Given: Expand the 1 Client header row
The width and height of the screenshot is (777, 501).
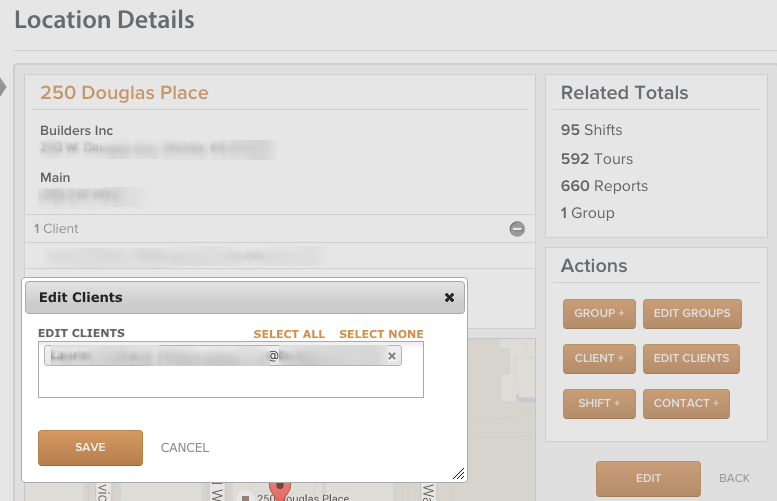Looking at the screenshot, I should (x=280, y=228).
